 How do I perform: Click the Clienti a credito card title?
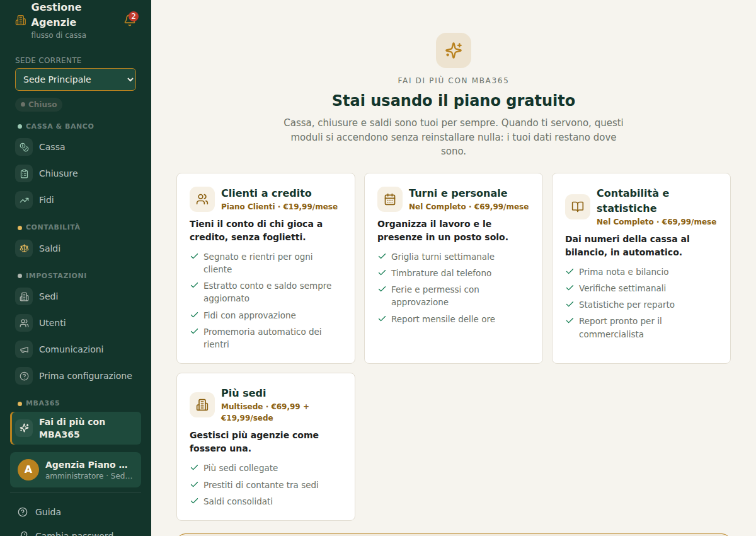coord(266,193)
